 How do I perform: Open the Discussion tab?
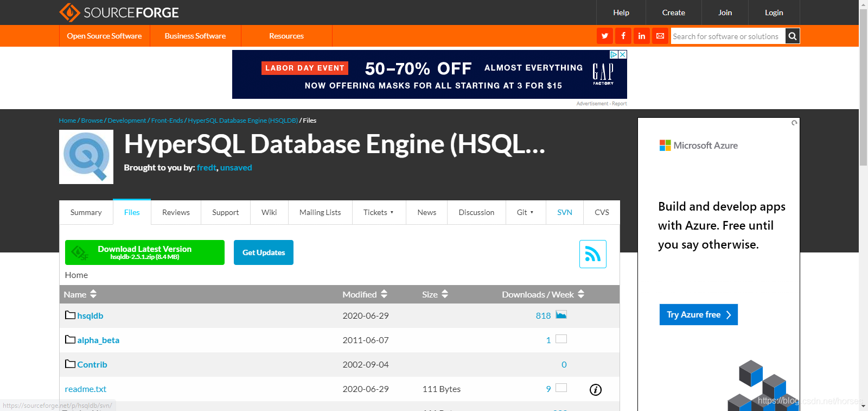pos(476,212)
